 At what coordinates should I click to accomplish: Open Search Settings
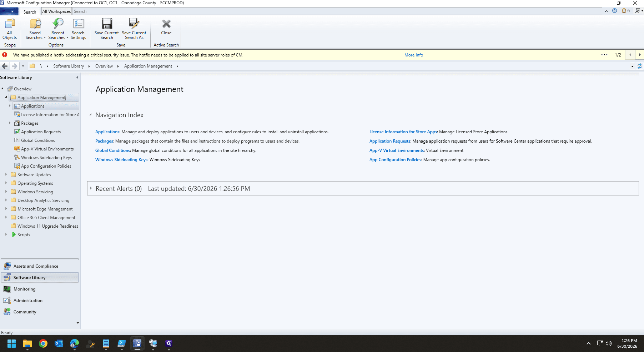(x=78, y=29)
